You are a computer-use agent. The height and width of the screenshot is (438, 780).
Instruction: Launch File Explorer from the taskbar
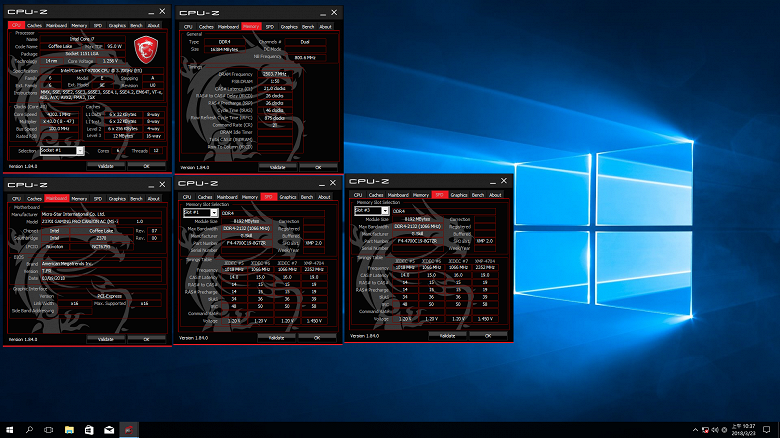tap(67, 430)
